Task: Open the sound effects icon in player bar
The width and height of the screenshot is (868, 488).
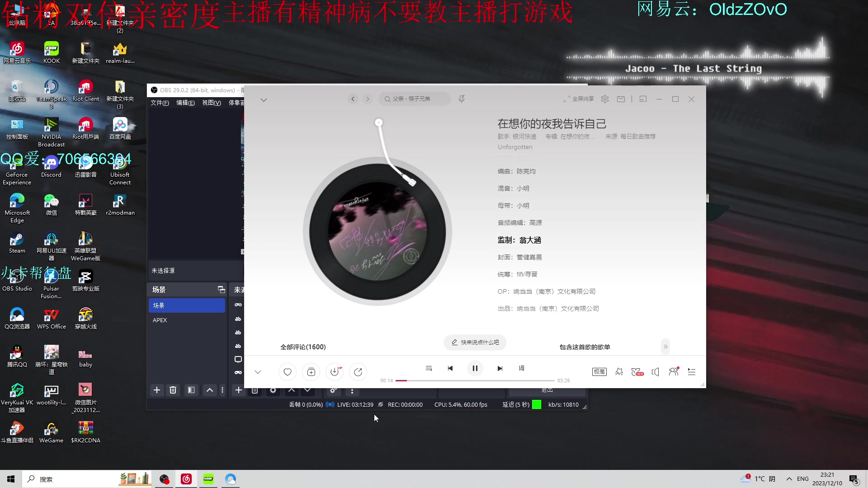Action: [619, 371]
